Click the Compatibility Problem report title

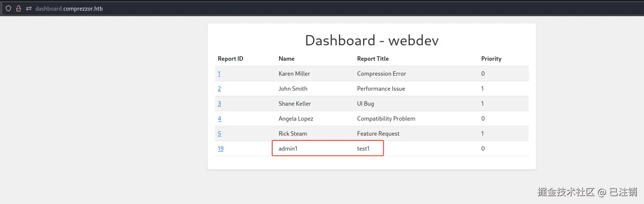(386, 119)
